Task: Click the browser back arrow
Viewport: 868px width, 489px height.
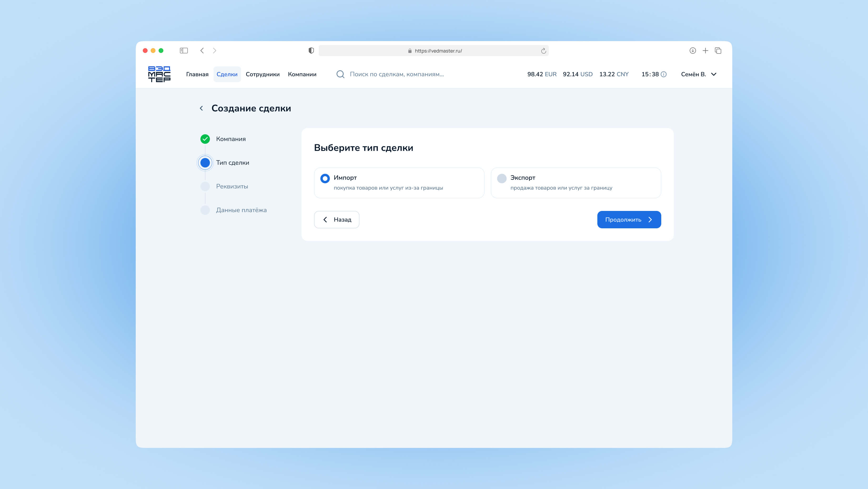Action: (202, 51)
